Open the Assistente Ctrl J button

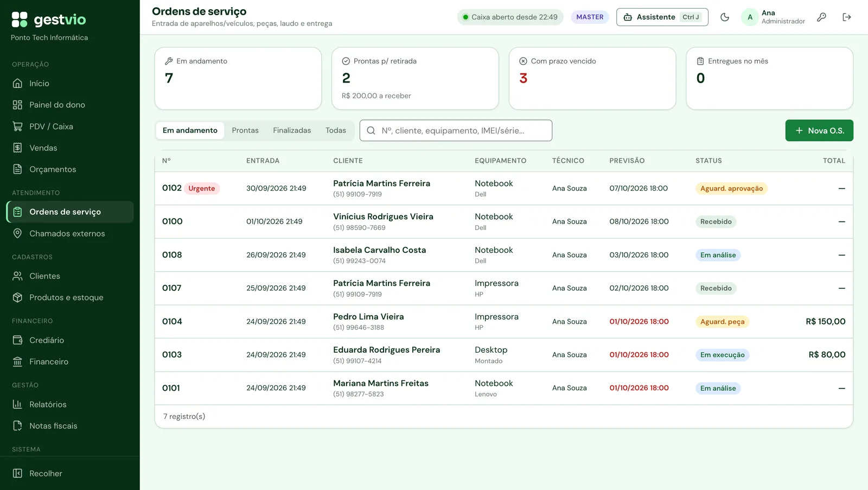point(662,17)
